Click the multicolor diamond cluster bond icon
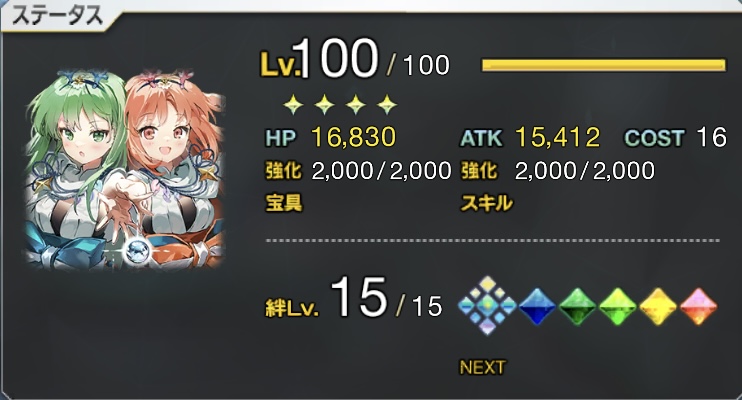Viewport: 742px width, 400px height. (x=487, y=306)
